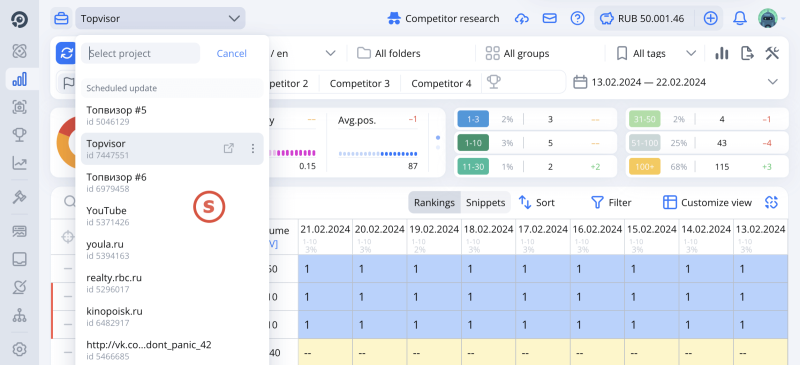The width and height of the screenshot is (800, 365).
Task: Select the kinopoisk.ru project
Action: (x=172, y=317)
